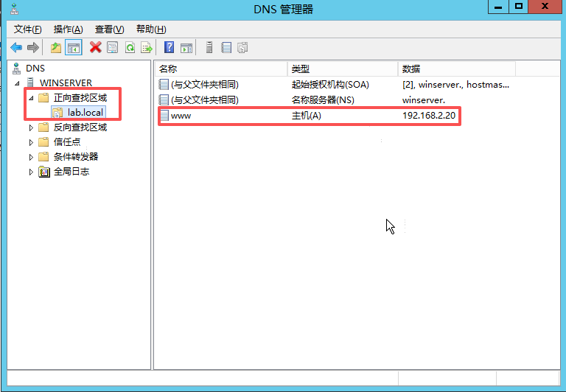
Task: Click the green Refresh toolbar icon
Action: [x=130, y=48]
